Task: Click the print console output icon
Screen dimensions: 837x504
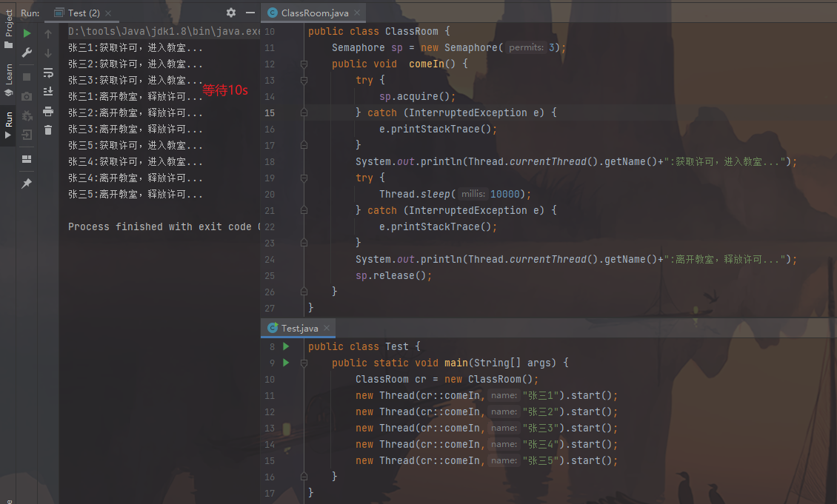Action: pyautogui.click(x=48, y=111)
